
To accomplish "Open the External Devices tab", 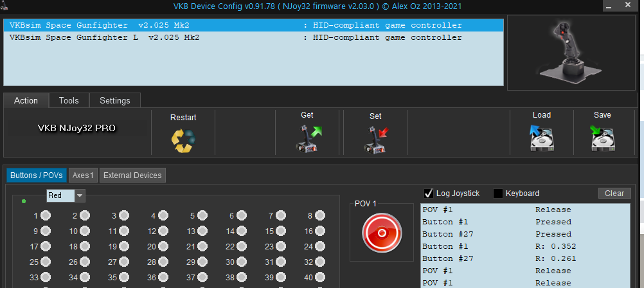I will point(132,175).
